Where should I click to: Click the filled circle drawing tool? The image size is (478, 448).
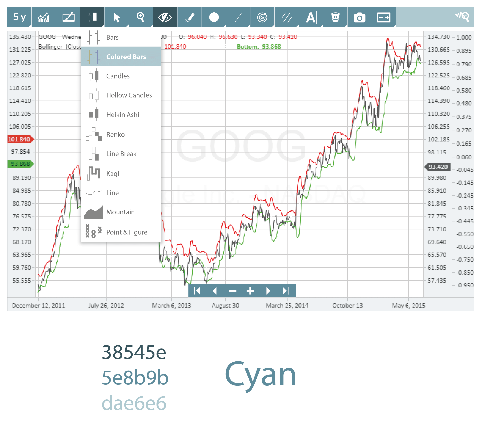tap(214, 17)
